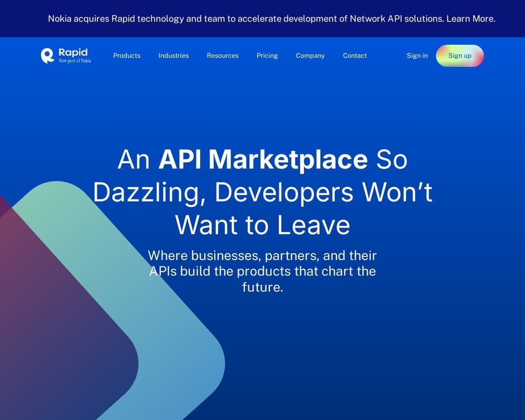
Task: Click the 'API Marketplace' headline text
Action: click(x=263, y=159)
